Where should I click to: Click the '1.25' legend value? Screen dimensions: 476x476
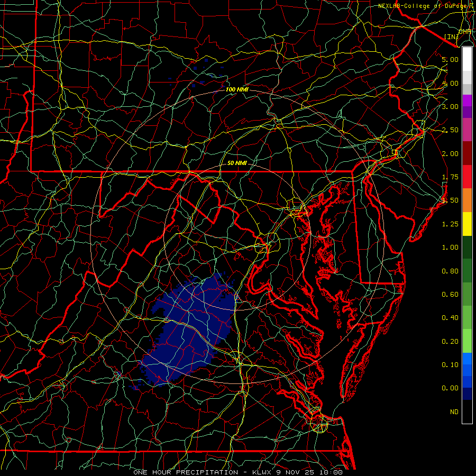tap(450, 224)
